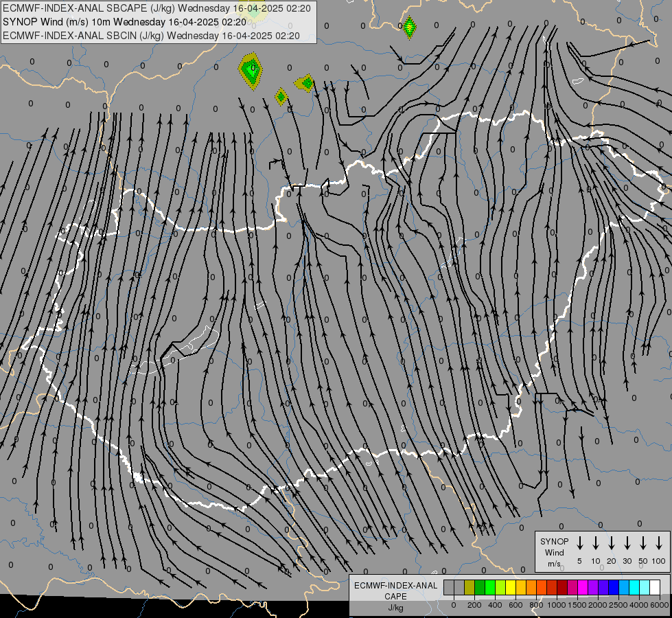Click the wind legend arrow labeled 5
Image resolution: width=672 pixels, height=618 pixels.
[x=579, y=543]
